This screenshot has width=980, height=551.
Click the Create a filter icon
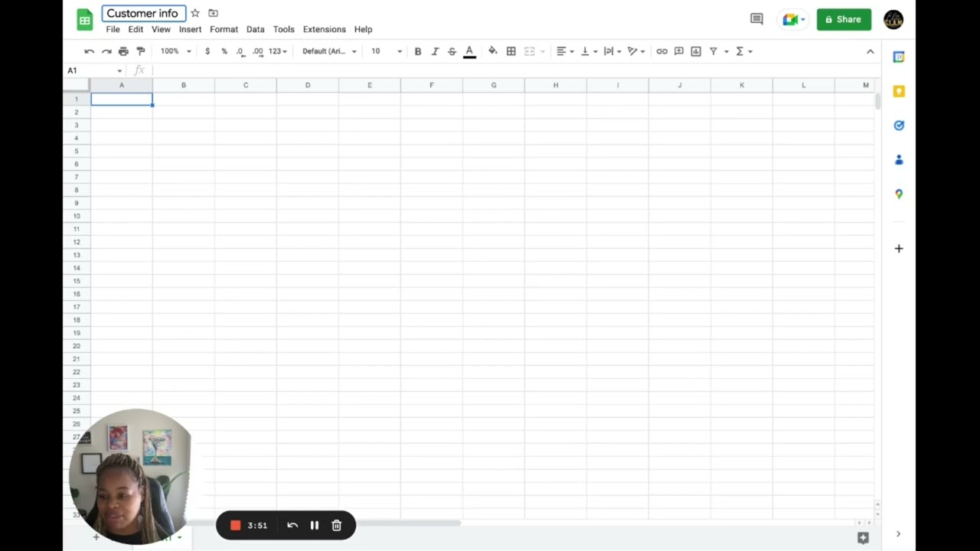point(714,51)
